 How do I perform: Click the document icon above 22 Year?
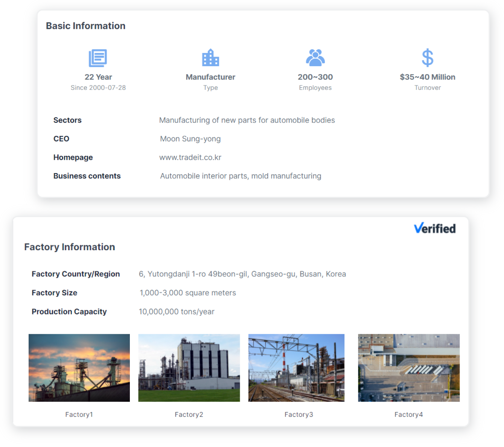pos(98,58)
